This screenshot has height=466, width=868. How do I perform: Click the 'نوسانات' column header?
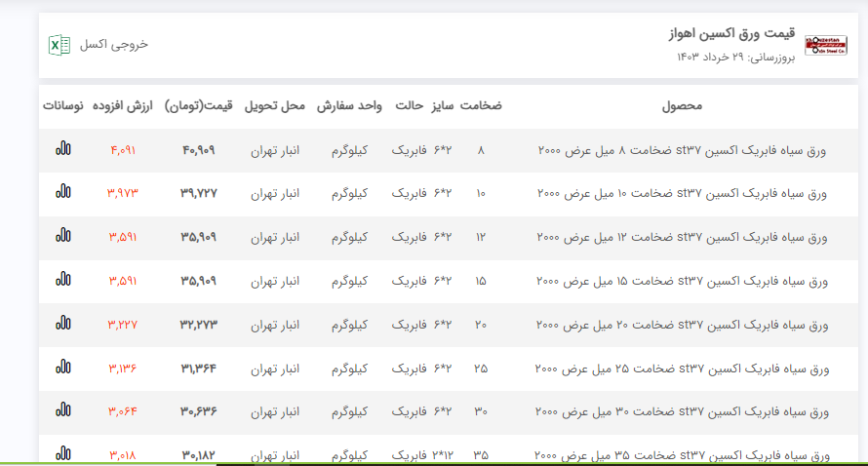click(63, 105)
